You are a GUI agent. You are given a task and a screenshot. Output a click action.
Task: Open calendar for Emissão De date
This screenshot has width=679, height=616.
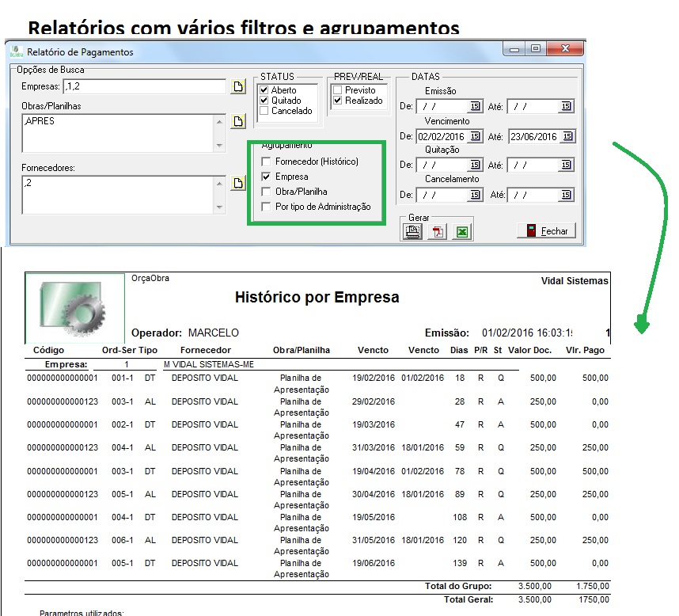click(x=475, y=106)
